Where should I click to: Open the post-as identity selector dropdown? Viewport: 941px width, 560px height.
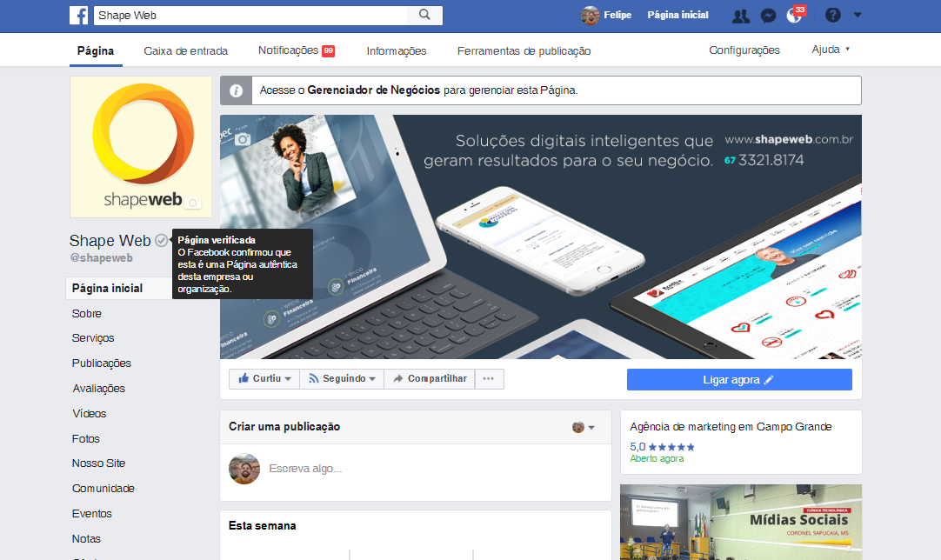[584, 427]
